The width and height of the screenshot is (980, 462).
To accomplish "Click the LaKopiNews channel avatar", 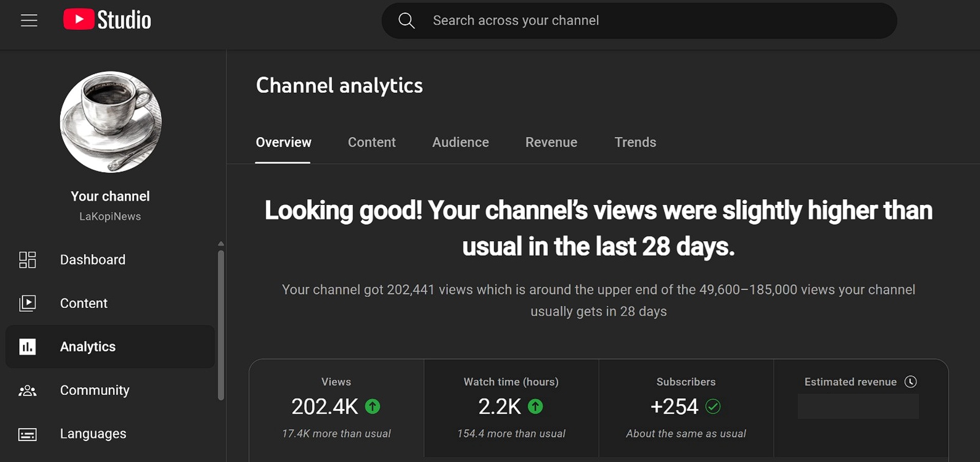I will (x=111, y=122).
